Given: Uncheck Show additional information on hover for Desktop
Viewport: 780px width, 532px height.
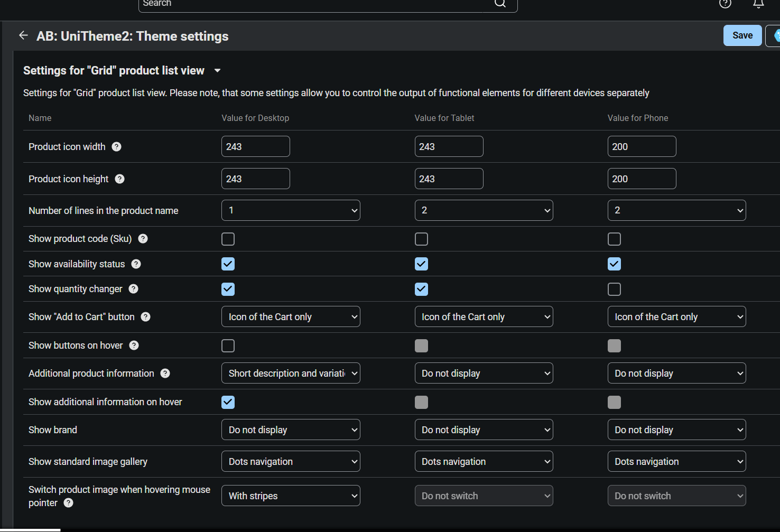Looking at the screenshot, I should pyautogui.click(x=228, y=403).
